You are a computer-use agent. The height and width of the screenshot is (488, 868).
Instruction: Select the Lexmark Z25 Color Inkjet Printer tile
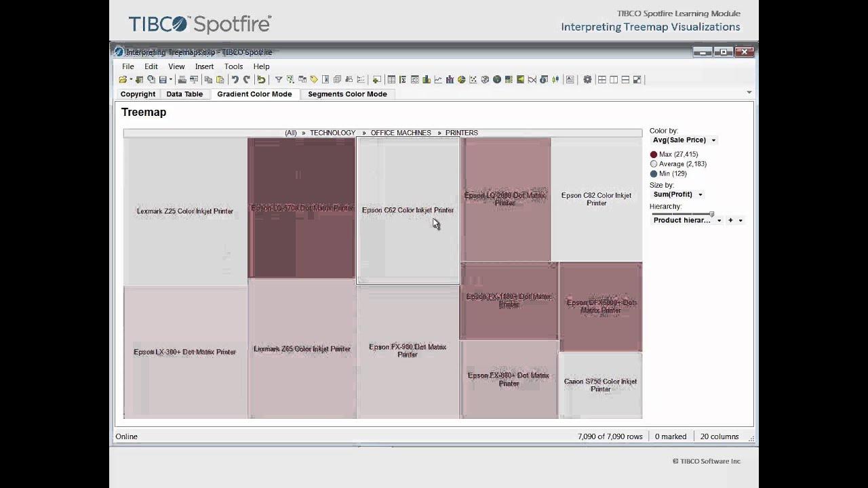click(x=185, y=211)
